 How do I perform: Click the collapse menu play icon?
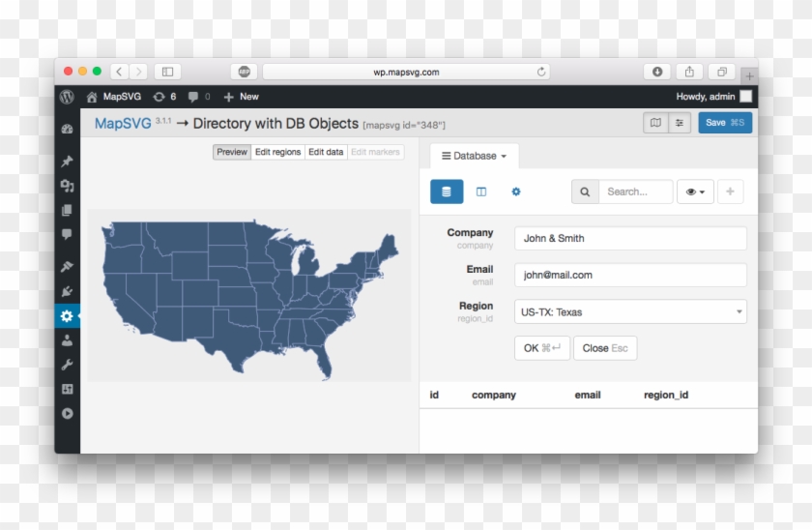tap(68, 413)
